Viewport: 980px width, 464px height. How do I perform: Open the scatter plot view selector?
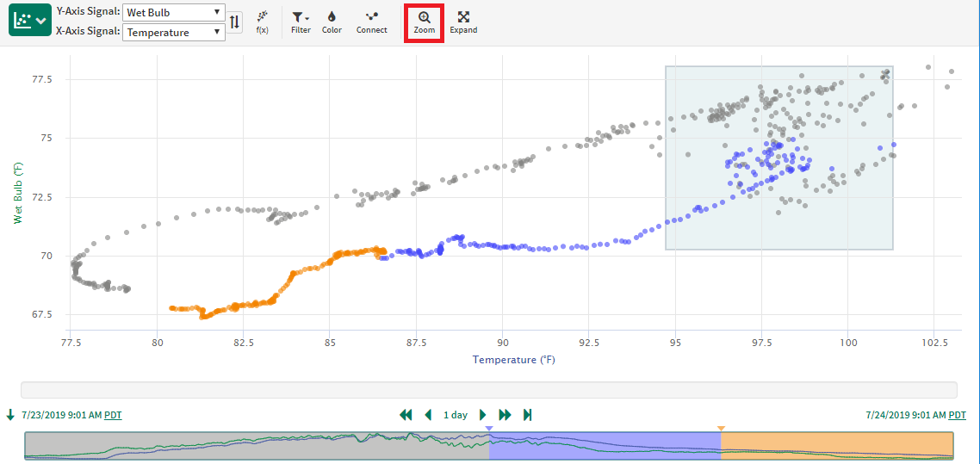click(x=30, y=21)
